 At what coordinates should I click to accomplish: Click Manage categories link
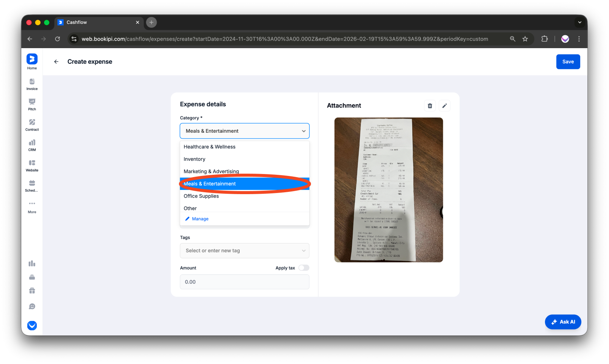[x=197, y=219]
